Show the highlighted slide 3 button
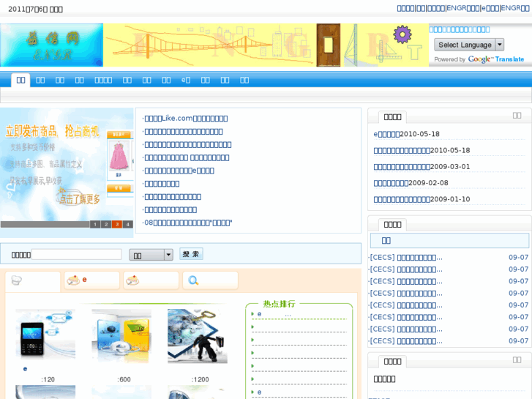Screen dimensions: 532x399 click(117, 224)
